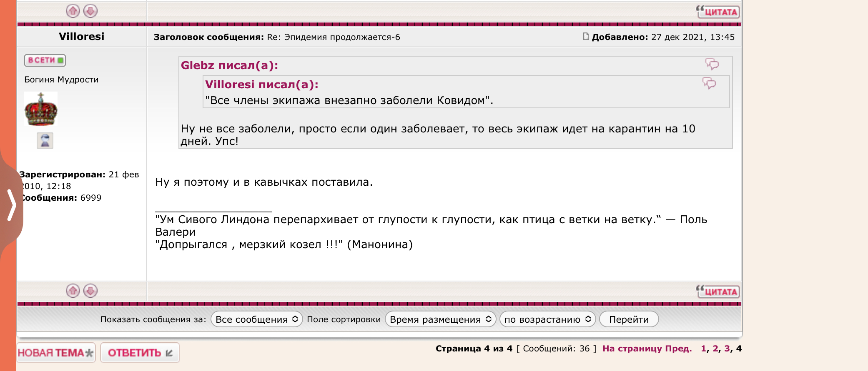Open the 'Время размещения' sort field dropdown
The height and width of the screenshot is (371, 868).
[x=440, y=319]
